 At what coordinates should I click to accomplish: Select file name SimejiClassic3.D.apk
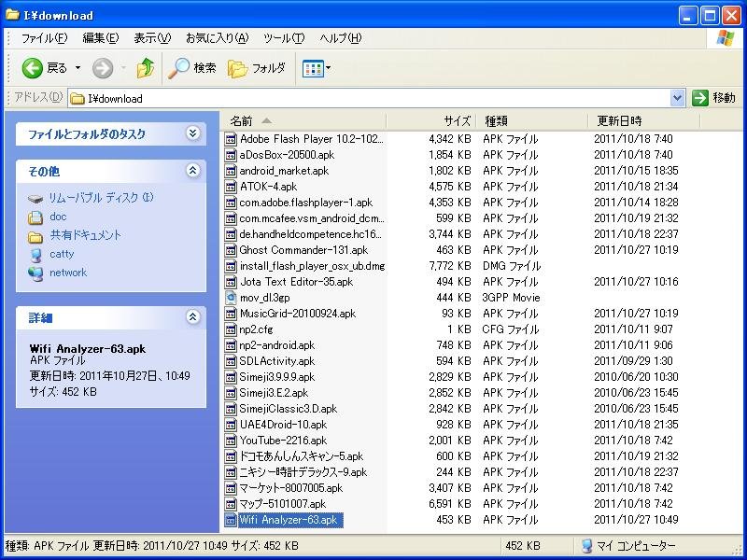(289, 409)
